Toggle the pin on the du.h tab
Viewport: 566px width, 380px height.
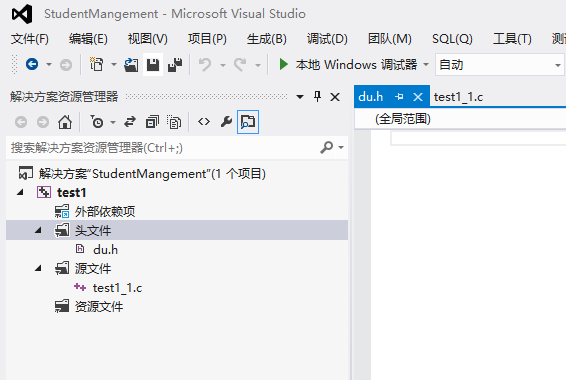tap(399, 97)
